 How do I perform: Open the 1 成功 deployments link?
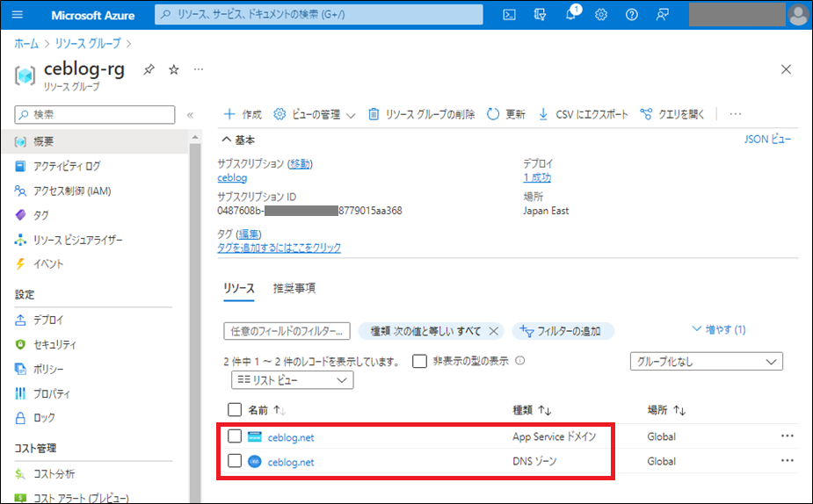(537, 177)
